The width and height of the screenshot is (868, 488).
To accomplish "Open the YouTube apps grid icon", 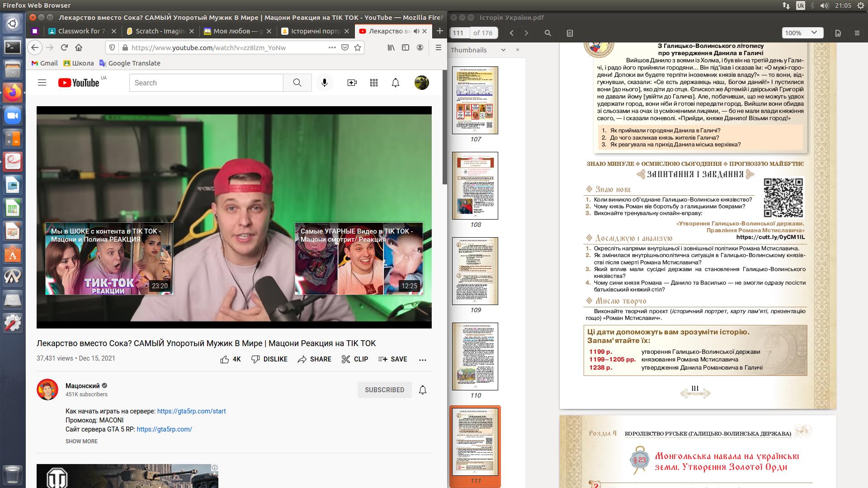I will point(374,83).
